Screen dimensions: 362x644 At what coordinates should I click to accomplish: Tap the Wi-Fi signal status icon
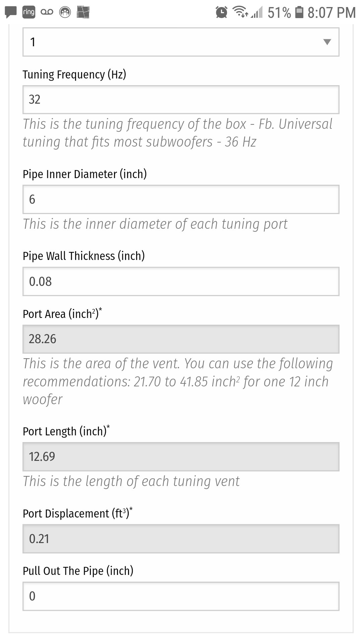click(x=240, y=12)
